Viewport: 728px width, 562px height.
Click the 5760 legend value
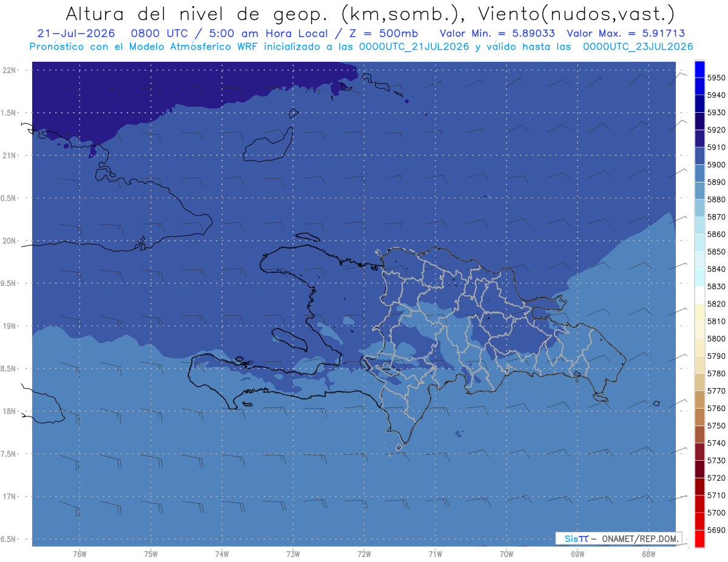716,408
